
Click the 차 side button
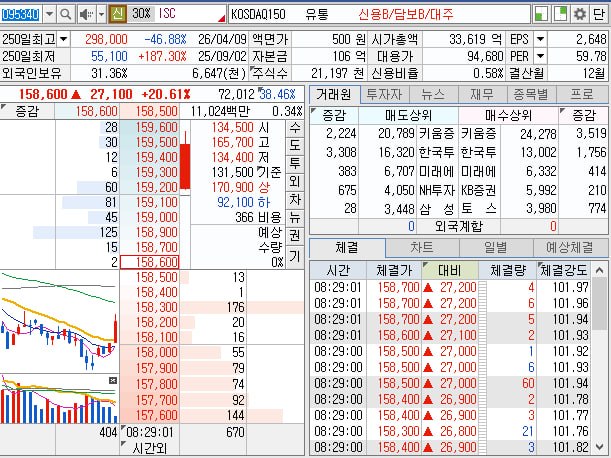295,200
